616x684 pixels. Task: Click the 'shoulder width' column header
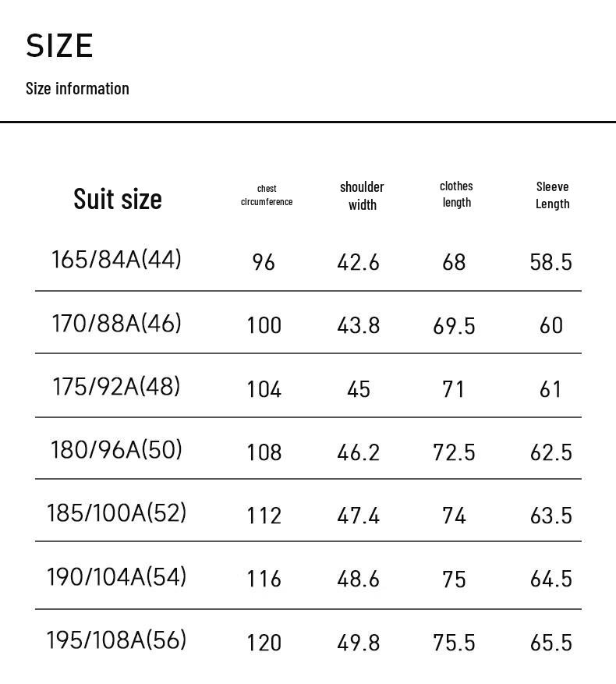362,196
